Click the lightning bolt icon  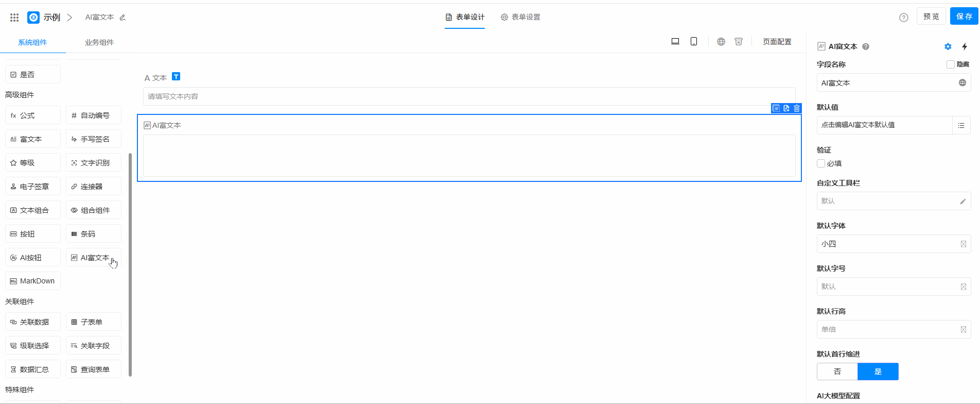965,46
